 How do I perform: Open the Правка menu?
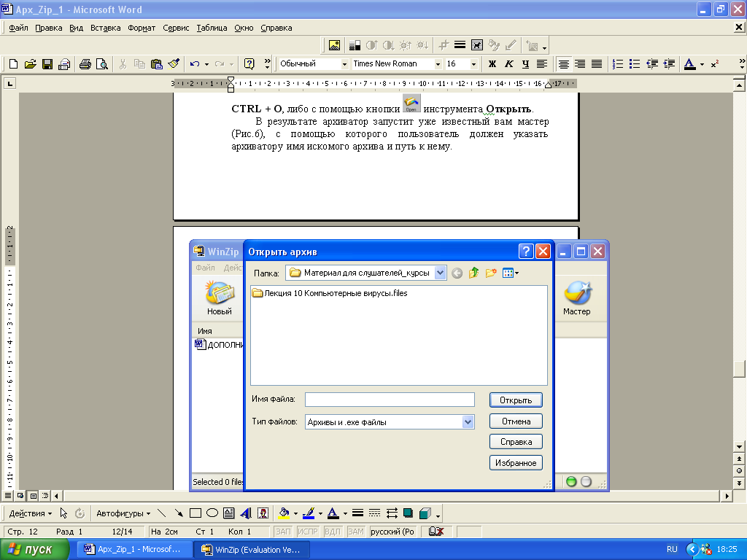(x=49, y=28)
